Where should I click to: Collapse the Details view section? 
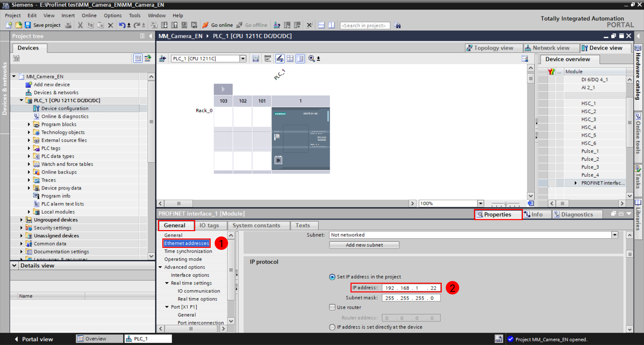tap(14, 265)
